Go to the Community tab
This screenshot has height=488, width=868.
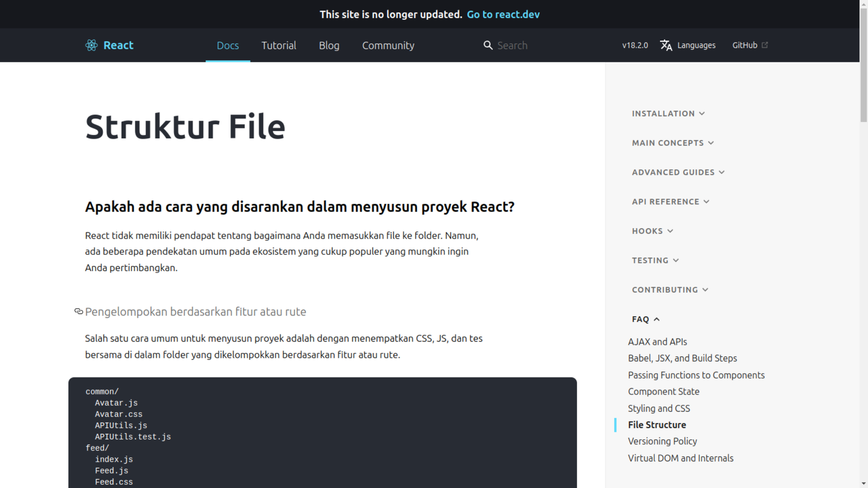(x=388, y=46)
